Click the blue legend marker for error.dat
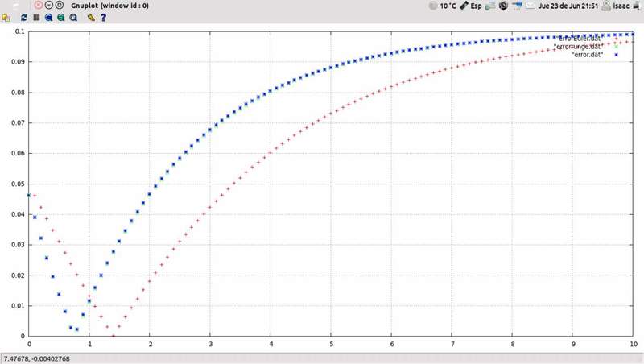Screen dimensions: 644x364 click(x=616, y=55)
